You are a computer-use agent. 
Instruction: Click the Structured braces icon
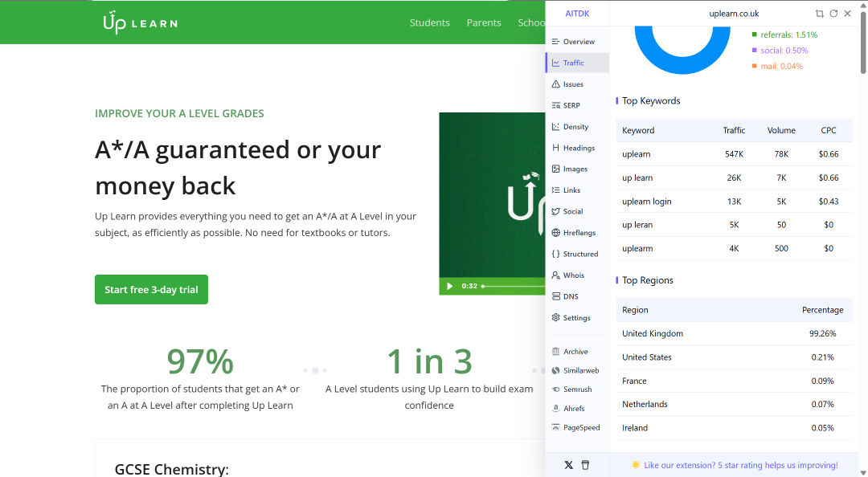pos(556,254)
